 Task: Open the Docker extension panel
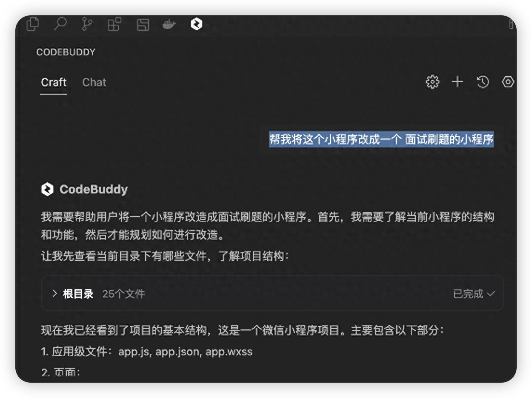click(x=169, y=25)
